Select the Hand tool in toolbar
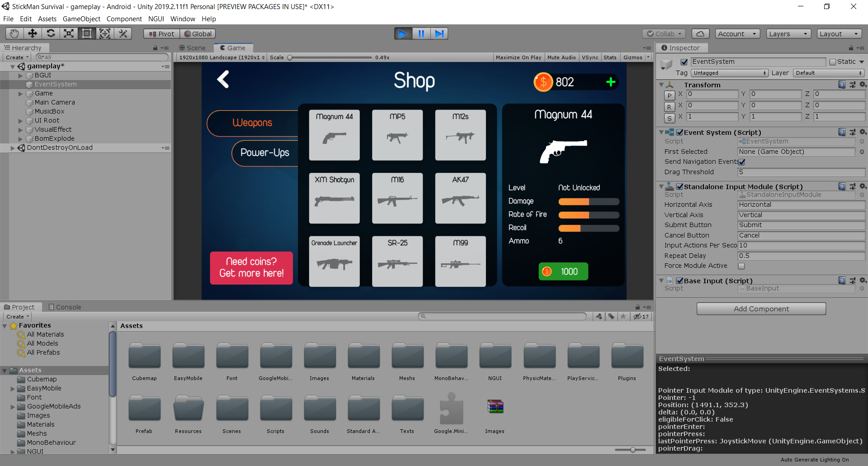This screenshot has width=868, height=466. (14, 33)
